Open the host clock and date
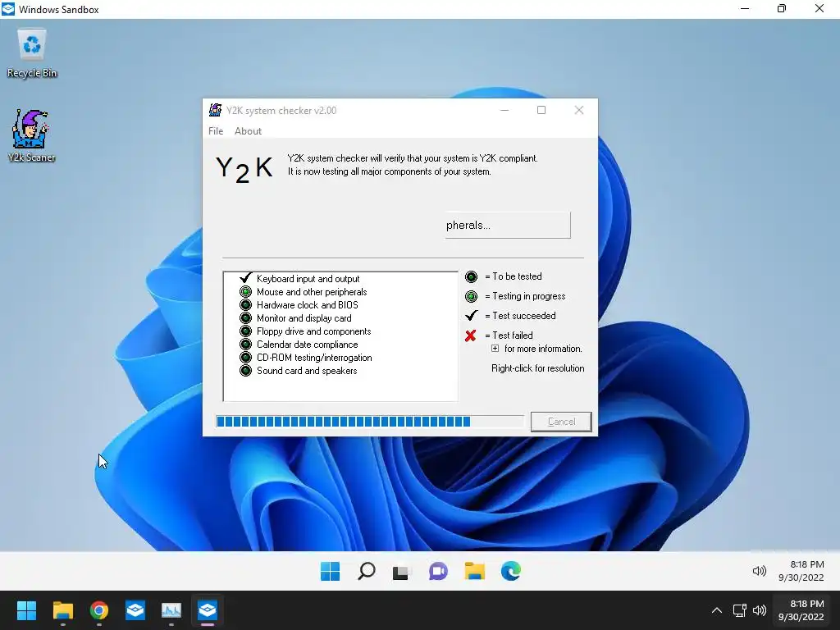The height and width of the screenshot is (630, 840). pyautogui.click(x=801, y=610)
